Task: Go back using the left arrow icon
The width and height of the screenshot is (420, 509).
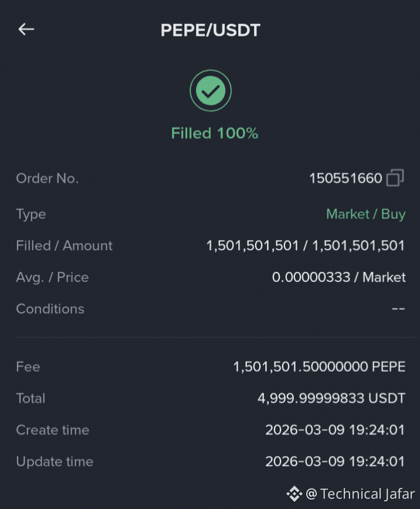Action: point(26,29)
